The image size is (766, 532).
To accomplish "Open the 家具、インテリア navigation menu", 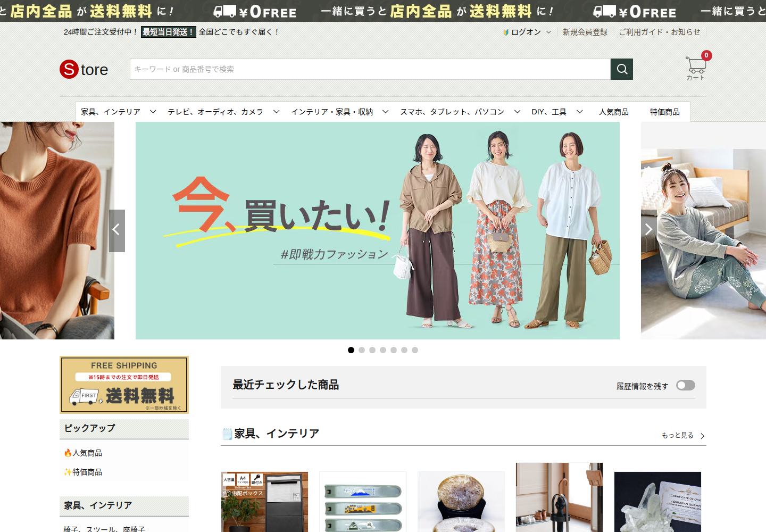I will tap(111, 112).
